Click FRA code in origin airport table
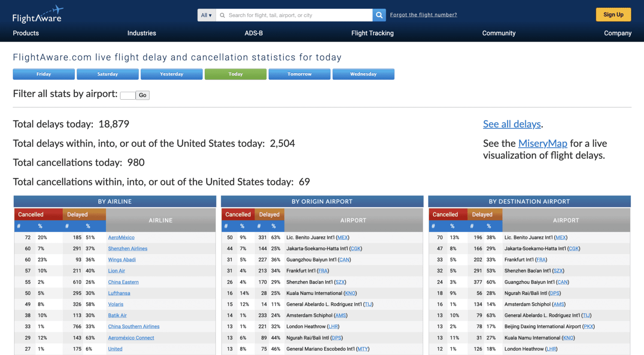Screen dimensions: 644x355 [323, 271]
